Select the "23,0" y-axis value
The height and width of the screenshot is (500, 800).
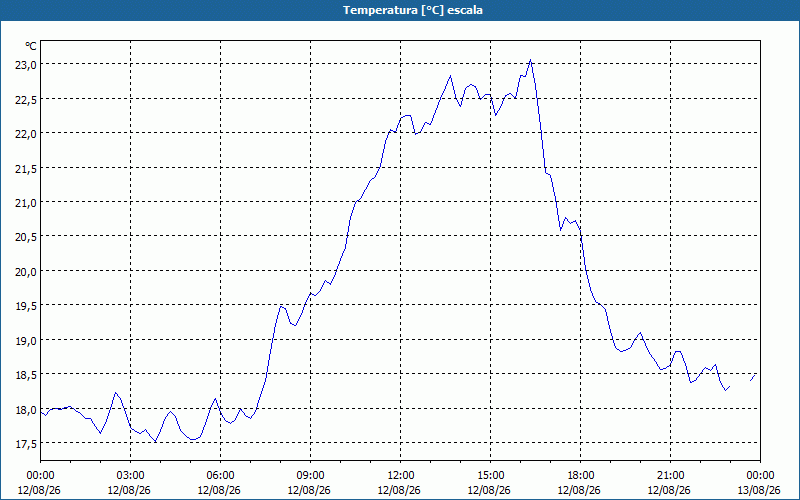click(x=27, y=65)
